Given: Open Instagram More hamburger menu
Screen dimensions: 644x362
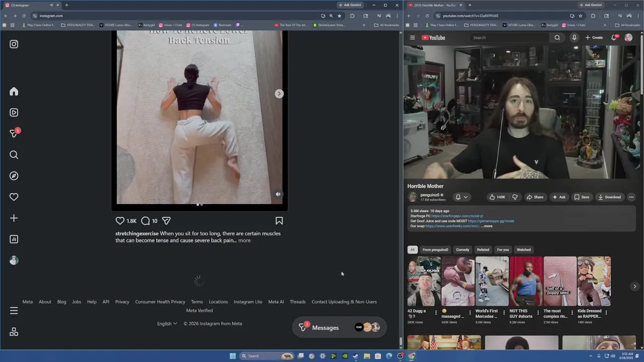Looking at the screenshot, I should 14,311.
